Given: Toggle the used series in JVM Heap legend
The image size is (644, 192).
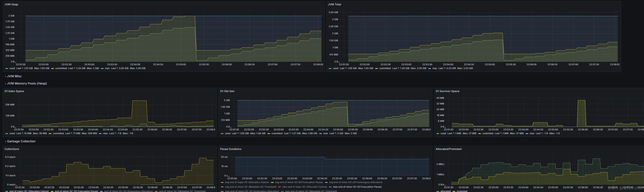Looking at the screenshot, I should click(12, 68).
